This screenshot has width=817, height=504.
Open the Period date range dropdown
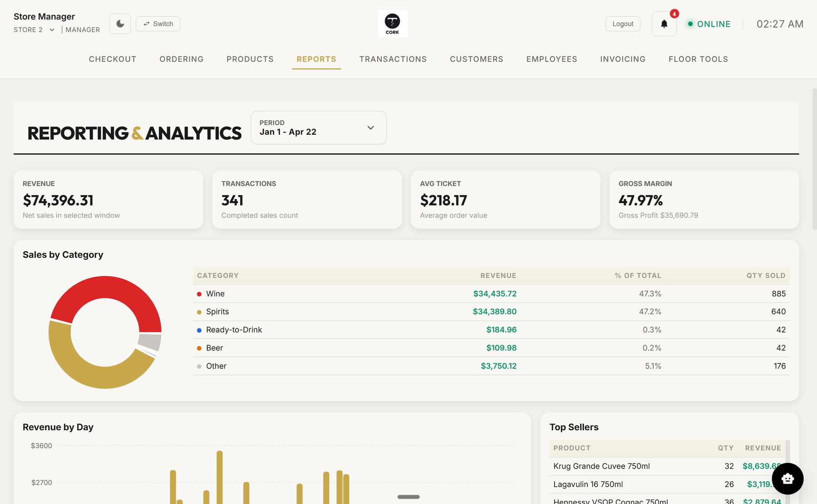coord(318,127)
